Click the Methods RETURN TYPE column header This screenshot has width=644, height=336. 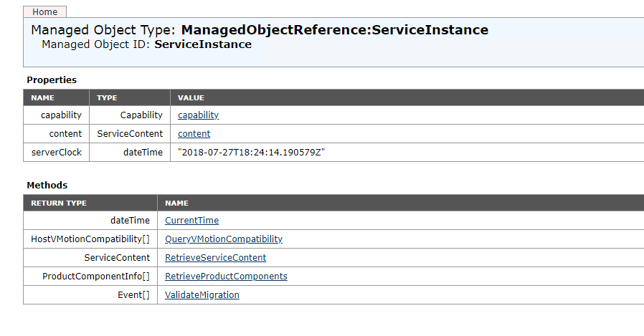tap(90, 203)
